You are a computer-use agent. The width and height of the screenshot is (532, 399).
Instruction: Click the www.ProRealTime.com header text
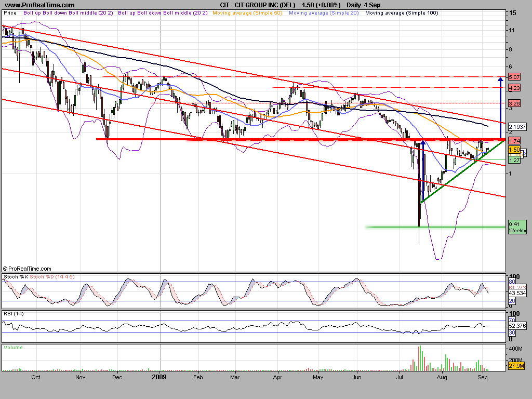tap(39, 5)
